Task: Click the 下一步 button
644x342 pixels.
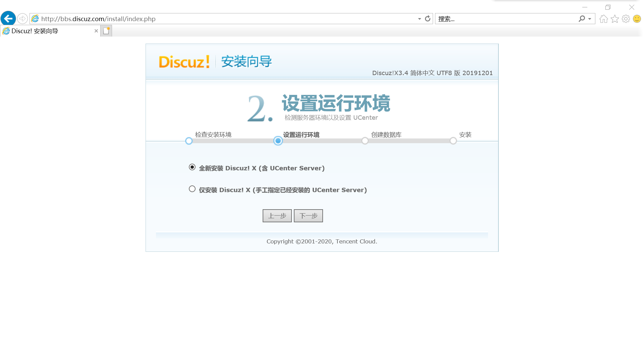Action: tap(308, 216)
